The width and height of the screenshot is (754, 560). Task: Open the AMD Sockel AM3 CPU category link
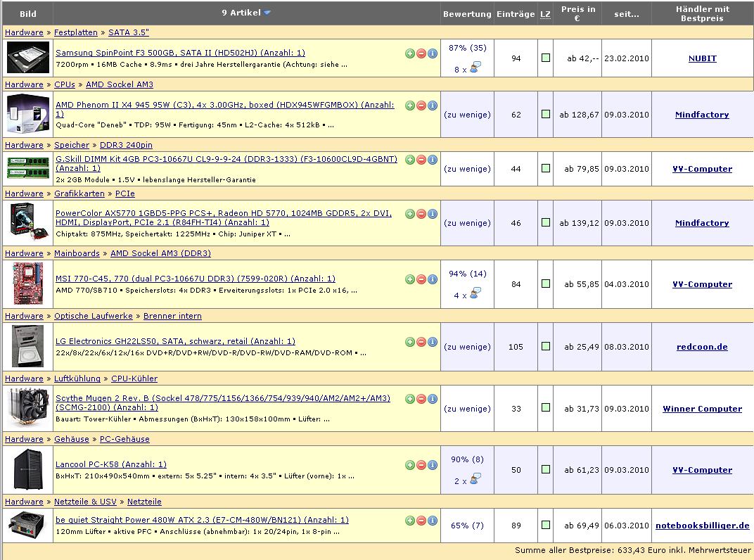point(120,84)
